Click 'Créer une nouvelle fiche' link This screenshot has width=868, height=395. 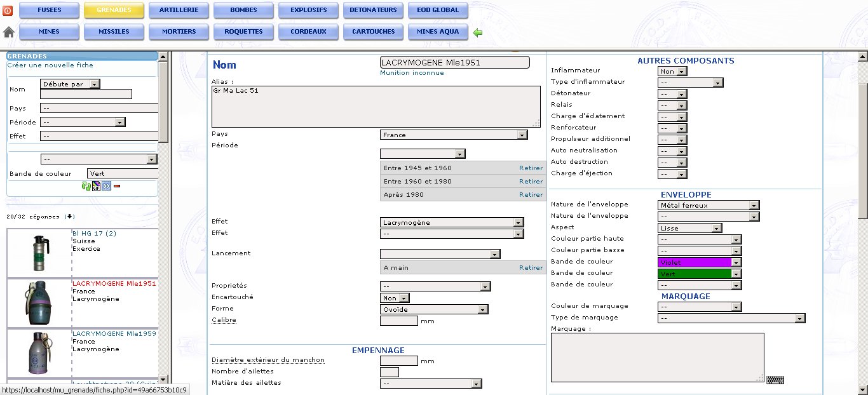[x=50, y=65]
